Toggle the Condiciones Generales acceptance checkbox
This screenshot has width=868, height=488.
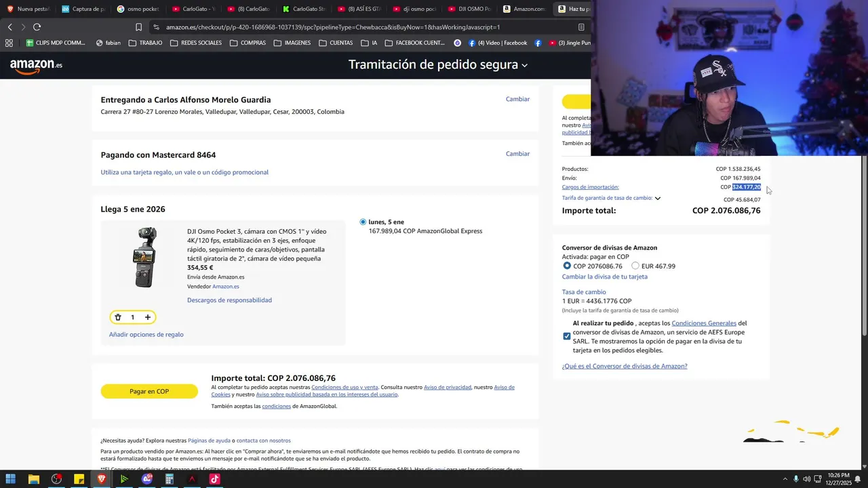[567, 336]
